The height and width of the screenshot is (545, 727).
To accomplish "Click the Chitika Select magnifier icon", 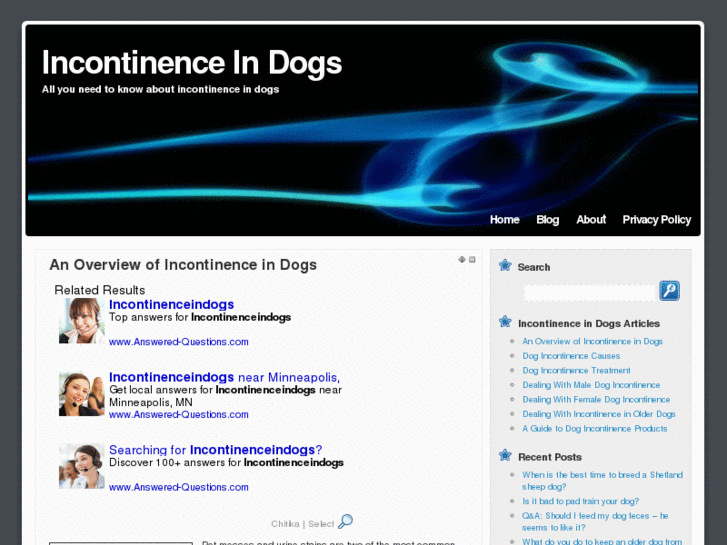I will click(x=345, y=521).
